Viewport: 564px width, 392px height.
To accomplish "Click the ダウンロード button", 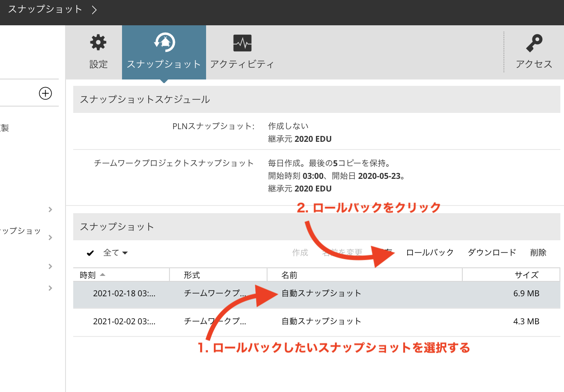I will [492, 252].
